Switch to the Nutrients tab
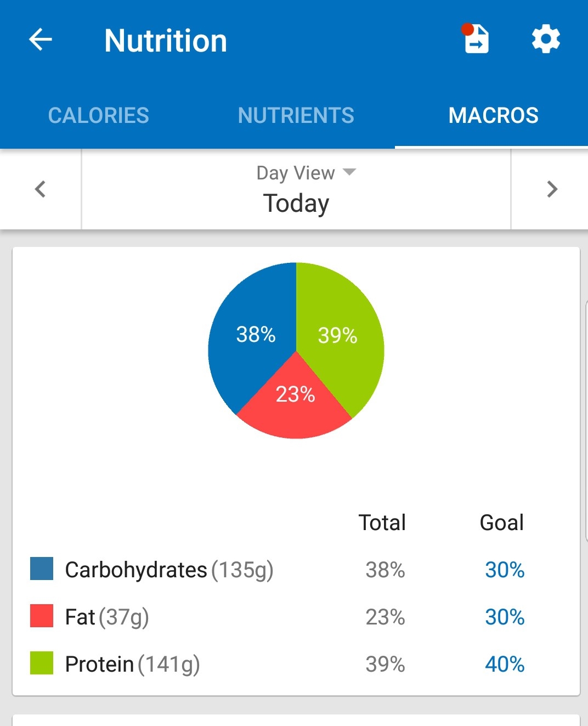588x726 pixels. coord(296,115)
